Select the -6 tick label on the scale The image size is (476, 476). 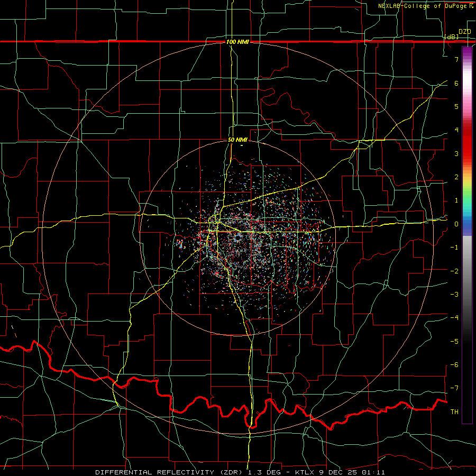tap(454, 364)
